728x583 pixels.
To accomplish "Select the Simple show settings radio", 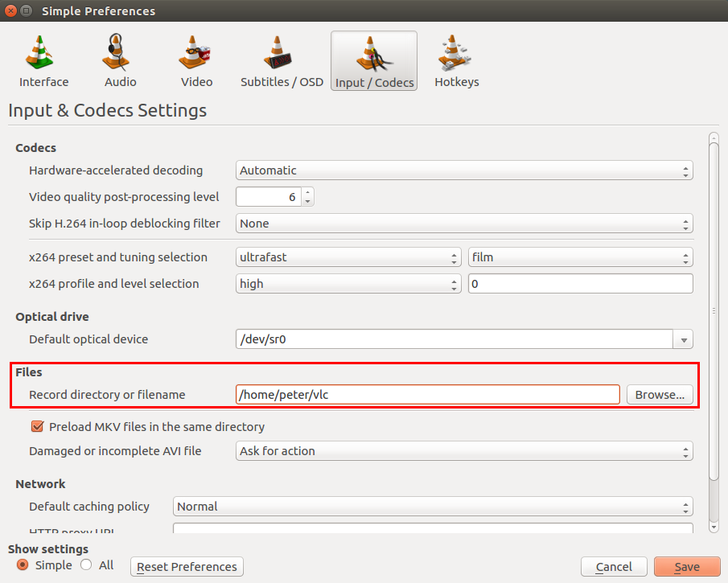I will pos(23,565).
